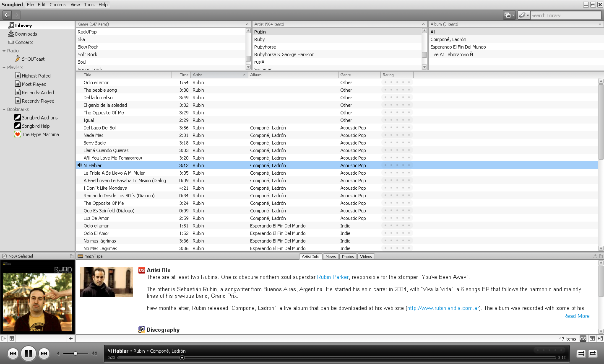604x364 pixels.
Task: Click the Rubin album art thumbnail
Action: click(37, 297)
